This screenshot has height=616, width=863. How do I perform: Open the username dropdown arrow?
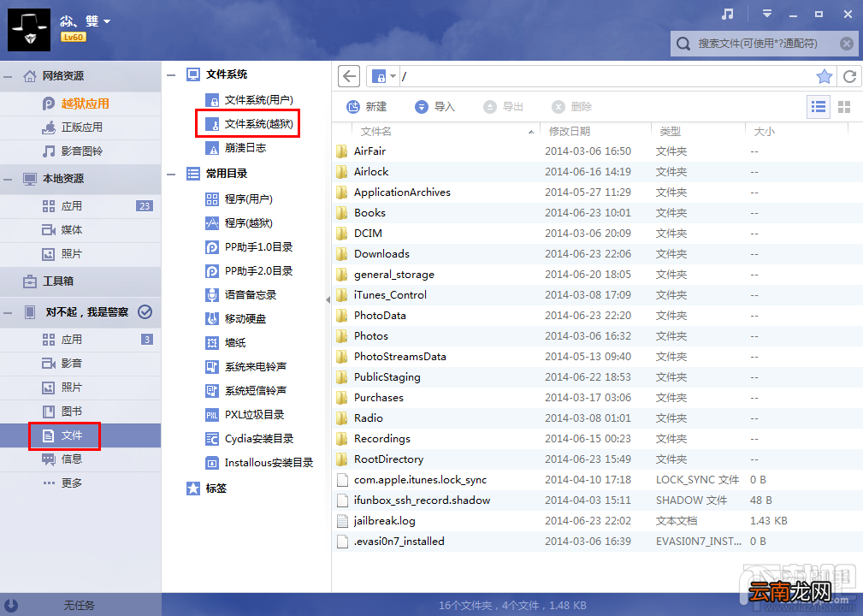107,21
